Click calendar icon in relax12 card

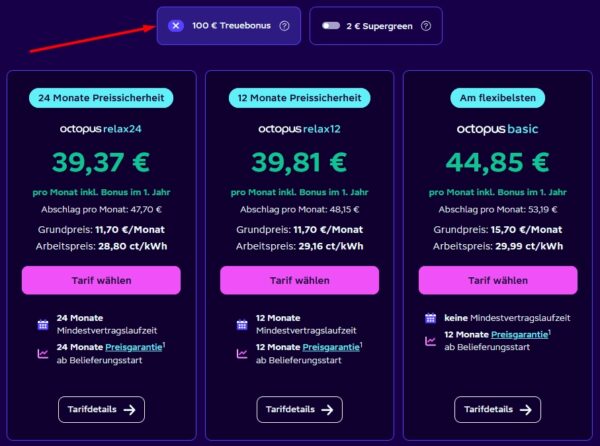242,324
